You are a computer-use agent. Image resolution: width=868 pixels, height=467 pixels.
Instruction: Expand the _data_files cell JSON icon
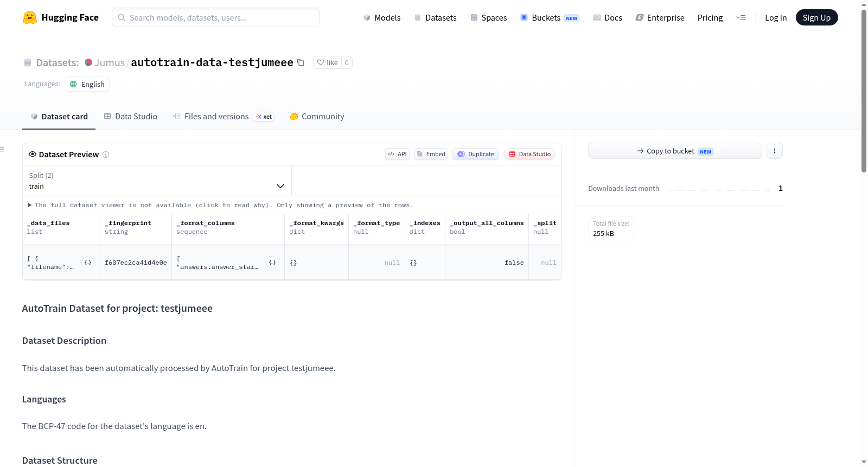tap(88, 263)
